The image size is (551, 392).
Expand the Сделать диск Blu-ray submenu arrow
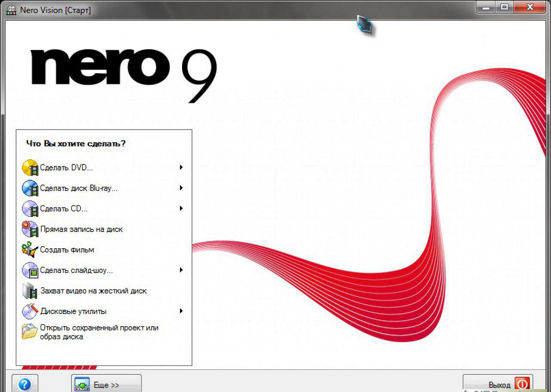[182, 188]
